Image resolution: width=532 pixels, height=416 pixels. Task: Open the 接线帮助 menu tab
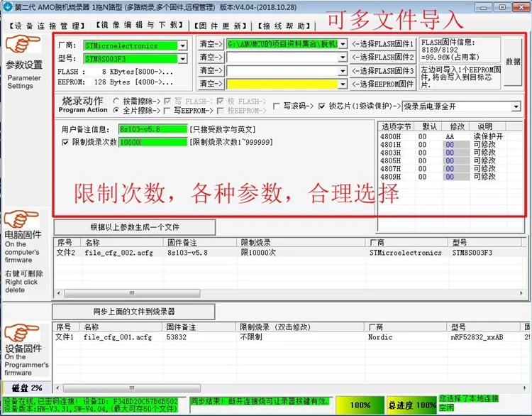point(284,26)
